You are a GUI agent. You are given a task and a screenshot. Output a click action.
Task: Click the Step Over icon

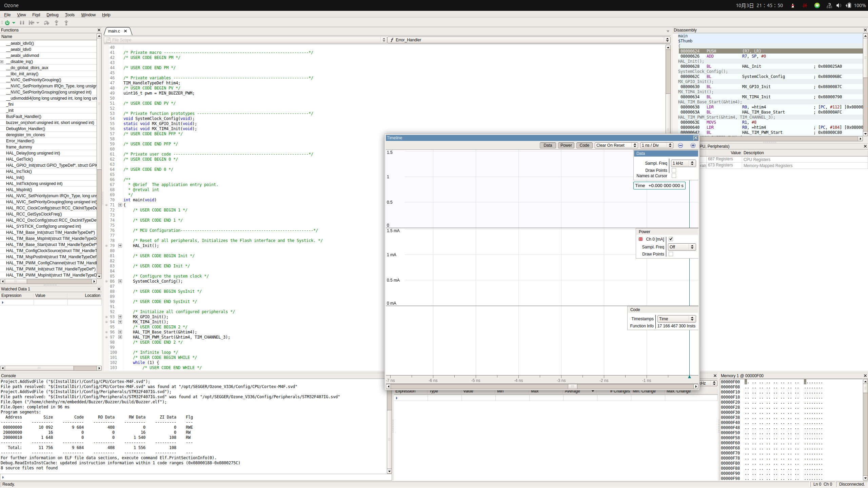(x=47, y=23)
